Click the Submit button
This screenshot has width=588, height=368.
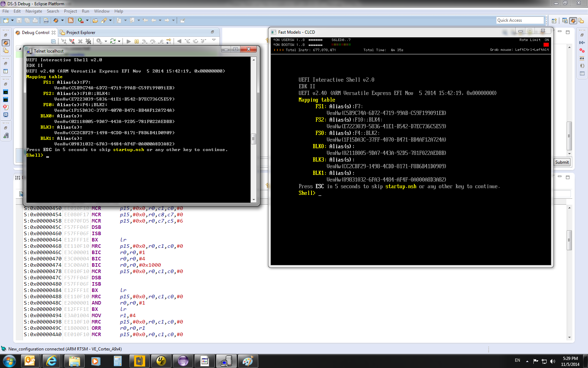[562, 162]
